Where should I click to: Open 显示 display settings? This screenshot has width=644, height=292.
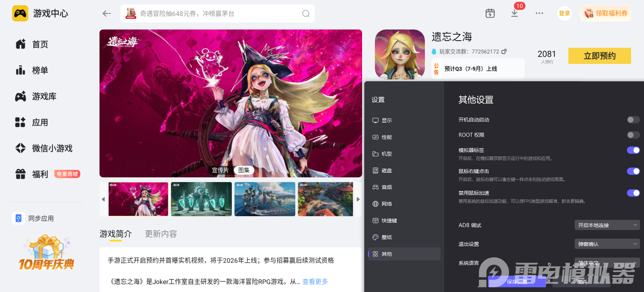(x=404, y=120)
